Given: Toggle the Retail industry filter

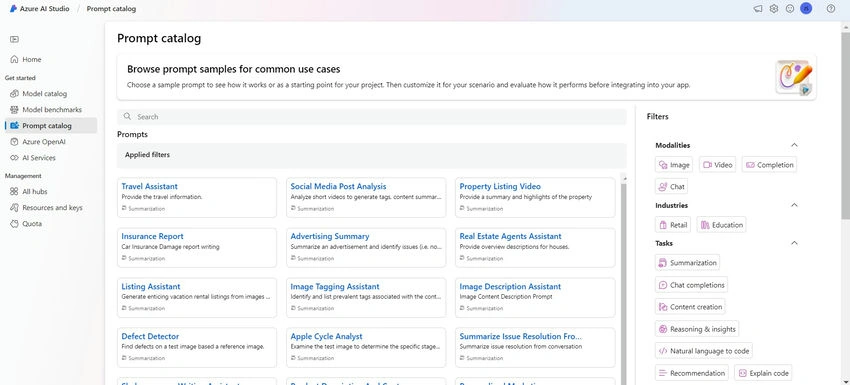Looking at the screenshot, I should pyautogui.click(x=673, y=224).
